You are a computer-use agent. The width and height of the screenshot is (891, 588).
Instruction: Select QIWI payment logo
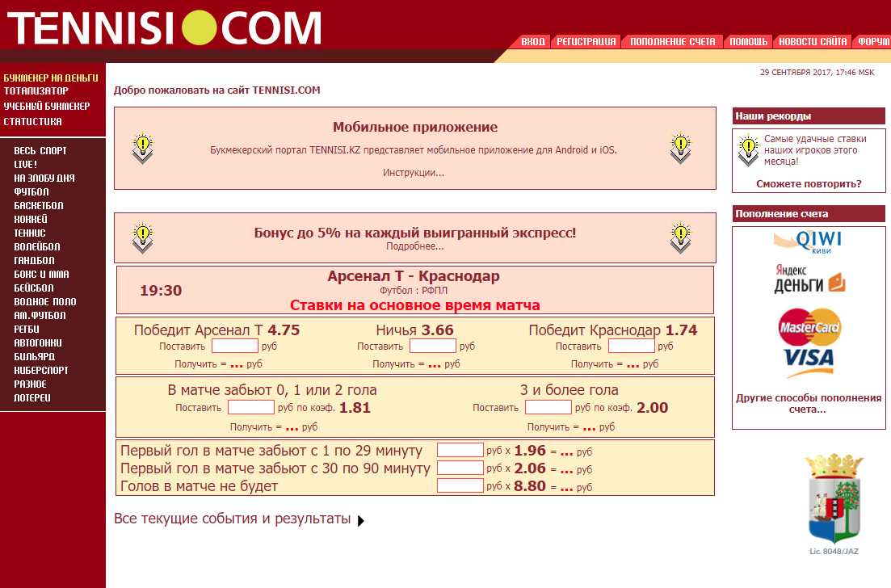point(808,242)
